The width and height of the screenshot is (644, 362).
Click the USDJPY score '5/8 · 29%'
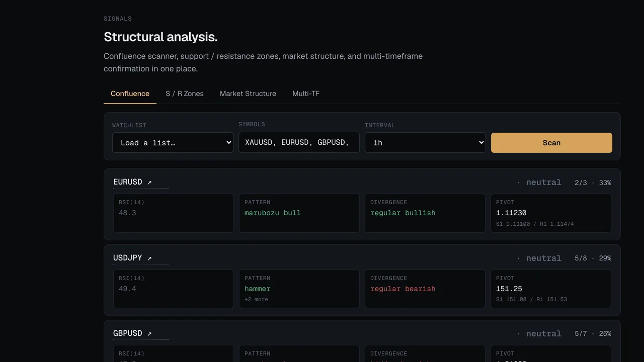593,258
